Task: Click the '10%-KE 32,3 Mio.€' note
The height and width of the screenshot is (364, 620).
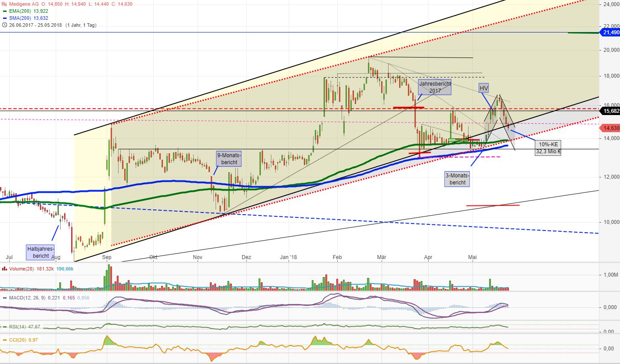Action: 548,148
